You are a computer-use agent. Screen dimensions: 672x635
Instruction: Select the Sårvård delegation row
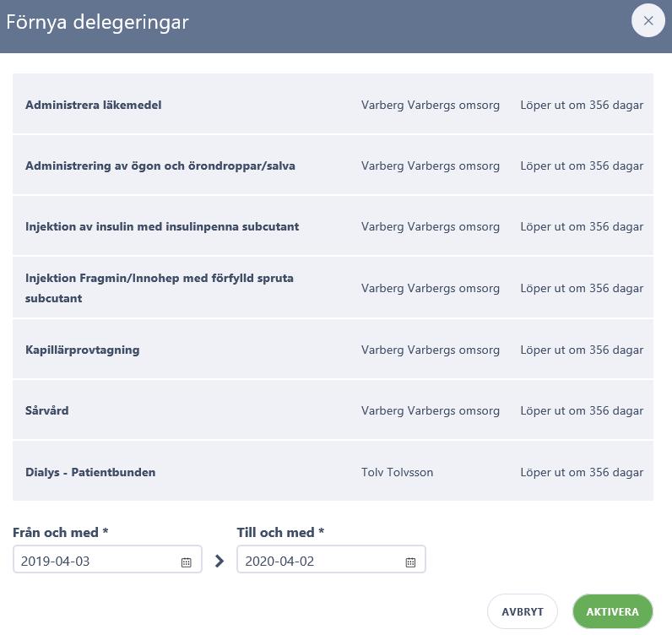(333, 410)
